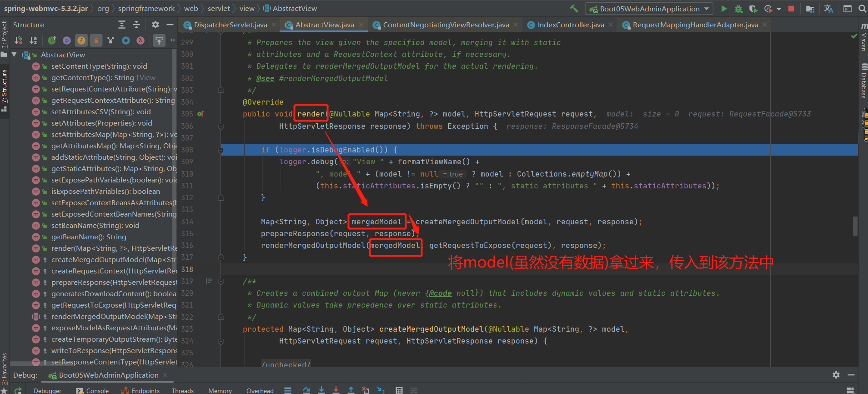Rerun application with green arrow icon
Image resolution: width=868 pixels, height=394 pixels.
point(18,390)
